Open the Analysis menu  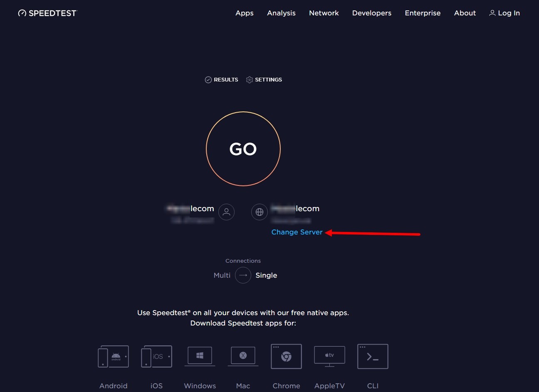click(281, 13)
